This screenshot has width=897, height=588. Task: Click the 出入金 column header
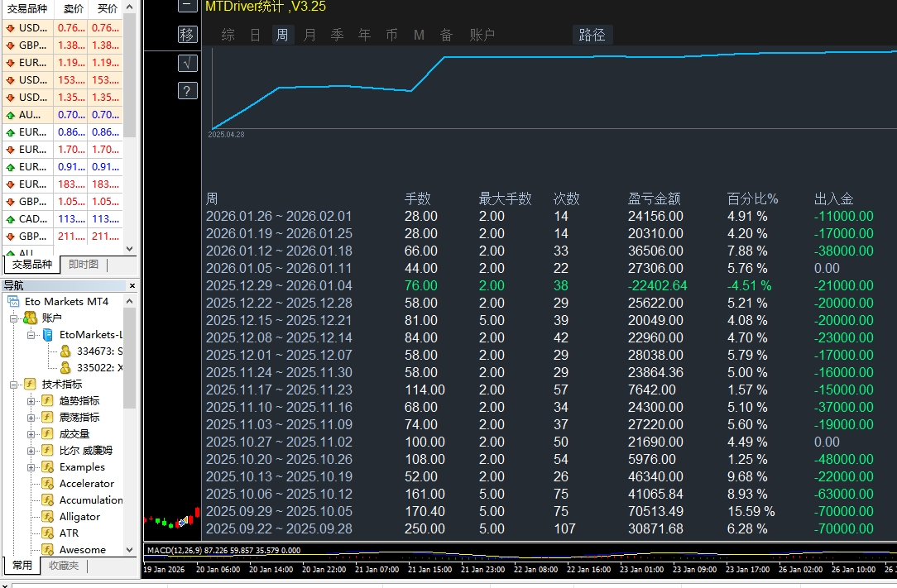click(x=833, y=198)
